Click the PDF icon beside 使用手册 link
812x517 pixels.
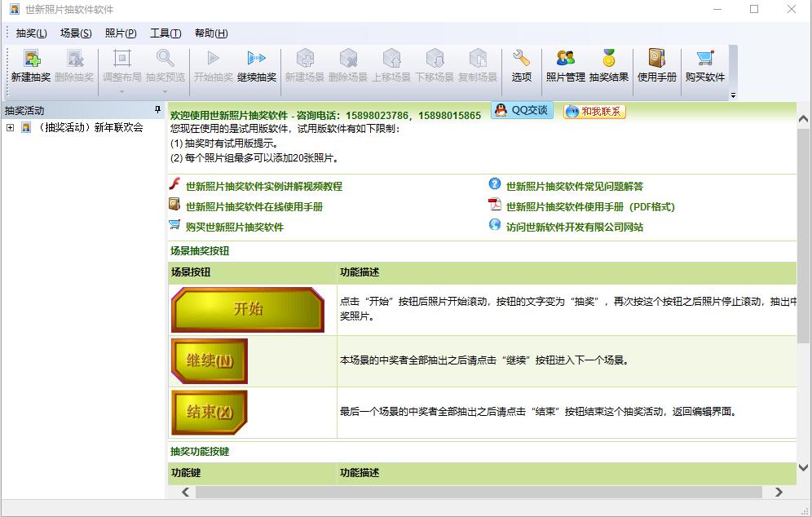(x=495, y=205)
